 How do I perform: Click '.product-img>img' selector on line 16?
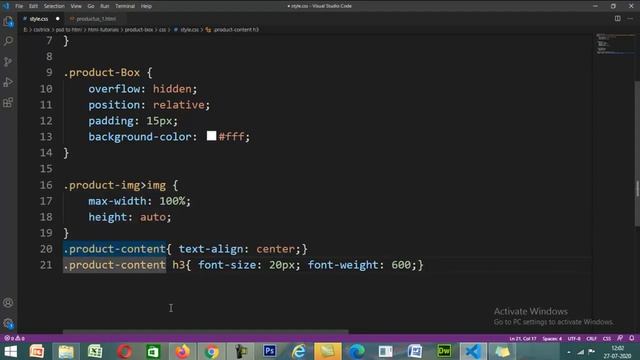click(x=115, y=185)
